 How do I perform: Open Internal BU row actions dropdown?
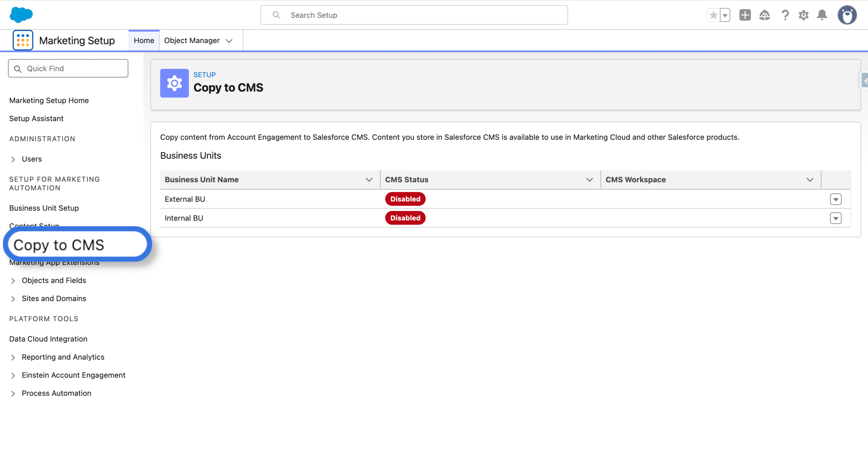(835, 218)
